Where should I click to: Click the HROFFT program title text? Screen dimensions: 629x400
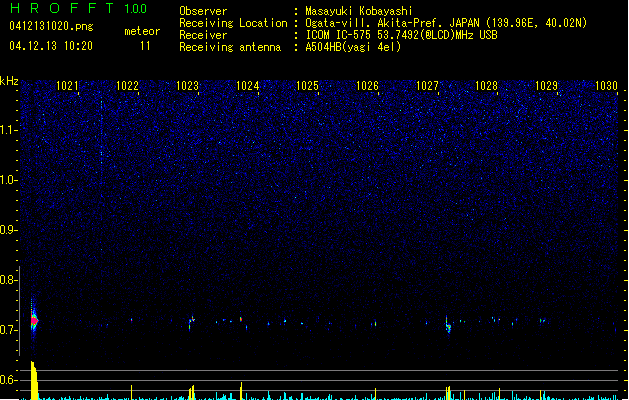tap(62, 8)
